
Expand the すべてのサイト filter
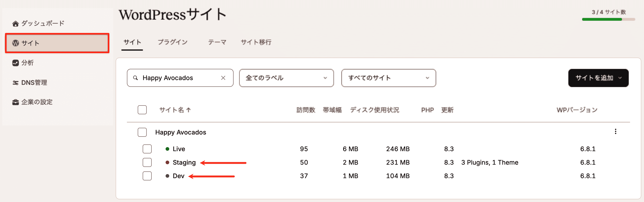(389, 78)
